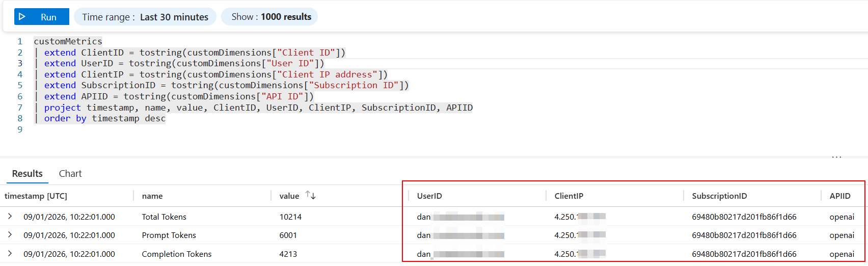868x266 pixels.
Task: Open the Time range Last 30 minutes selector
Action: click(145, 17)
